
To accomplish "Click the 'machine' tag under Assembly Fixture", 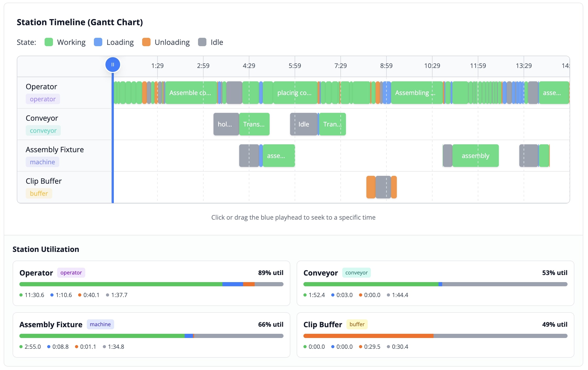I will point(42,162).
